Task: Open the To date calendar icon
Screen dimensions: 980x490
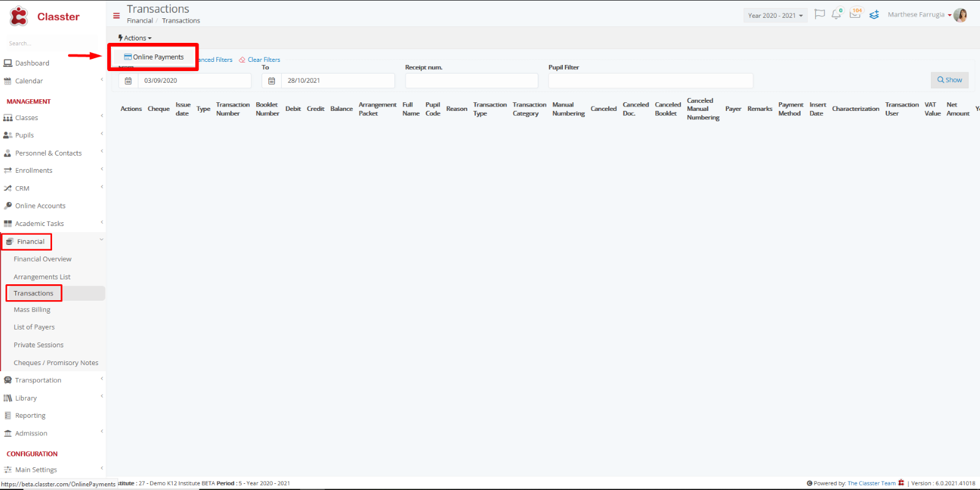Action: 271,81
